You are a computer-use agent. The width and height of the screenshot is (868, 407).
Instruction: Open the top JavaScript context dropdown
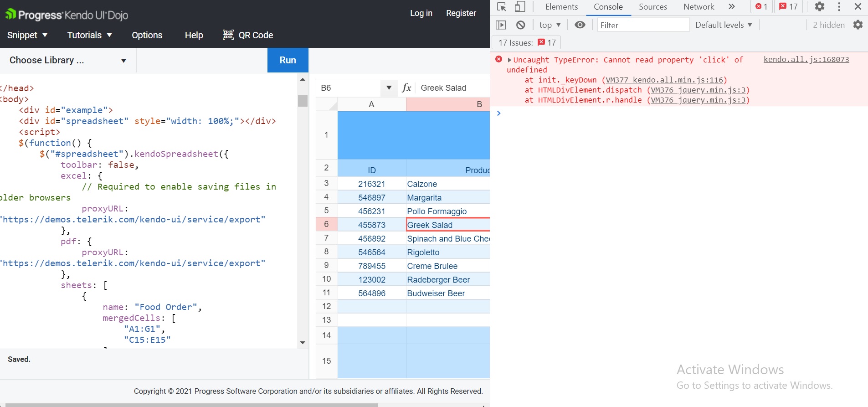pyautogui.click(x=550, y=25)
